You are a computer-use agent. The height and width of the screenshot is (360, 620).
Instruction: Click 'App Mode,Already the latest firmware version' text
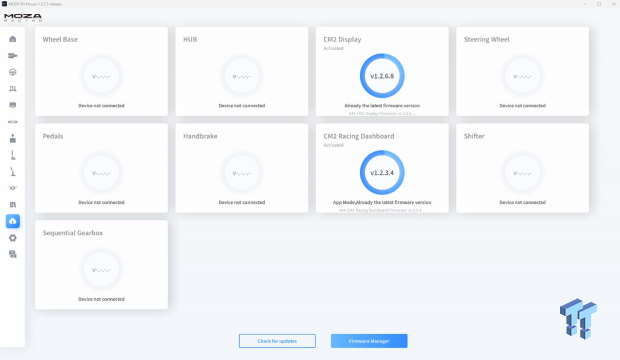(x=382, y=202)
